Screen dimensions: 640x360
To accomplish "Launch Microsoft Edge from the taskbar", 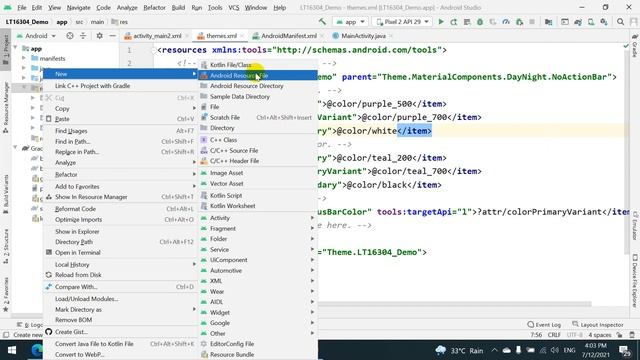I will pos(37,350).
